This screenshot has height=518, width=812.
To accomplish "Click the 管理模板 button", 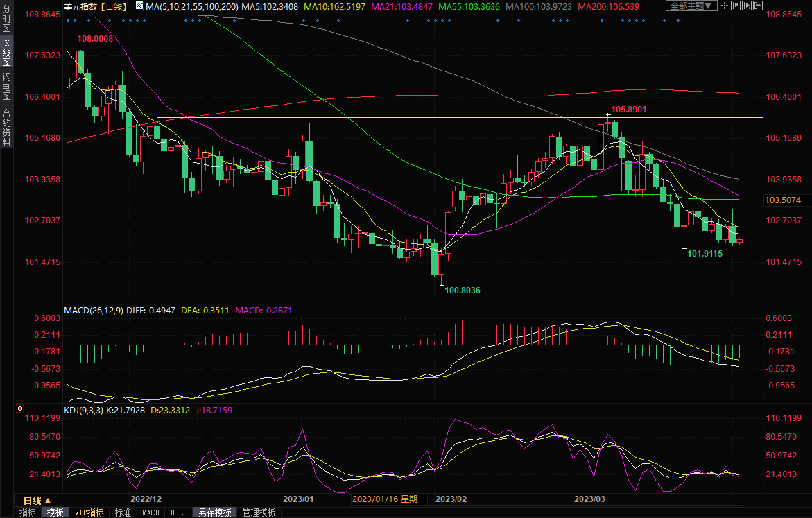I will tap(259, 512).
